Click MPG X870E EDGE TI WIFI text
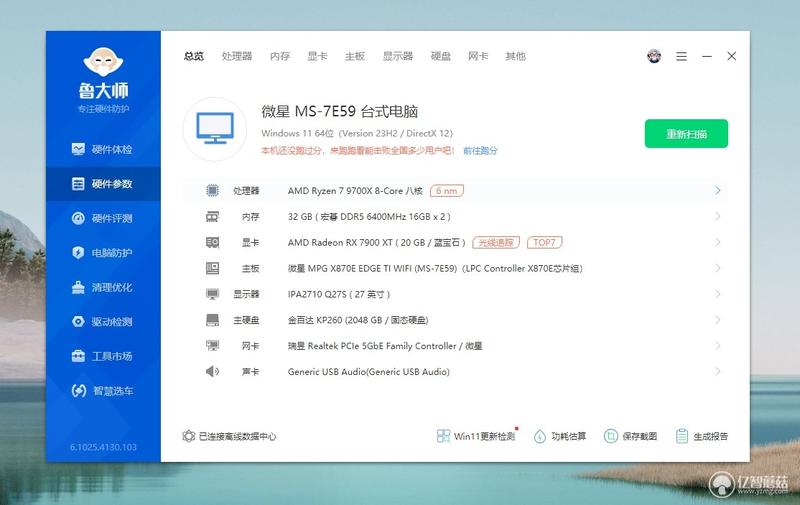The width and height of the screenshot is (800, 505). point(435,268)
